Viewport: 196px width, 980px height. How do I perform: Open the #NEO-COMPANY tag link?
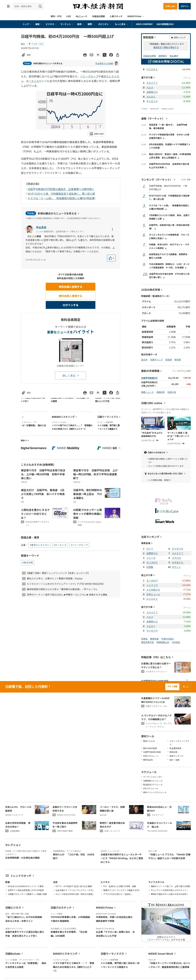tap(144, 24)
